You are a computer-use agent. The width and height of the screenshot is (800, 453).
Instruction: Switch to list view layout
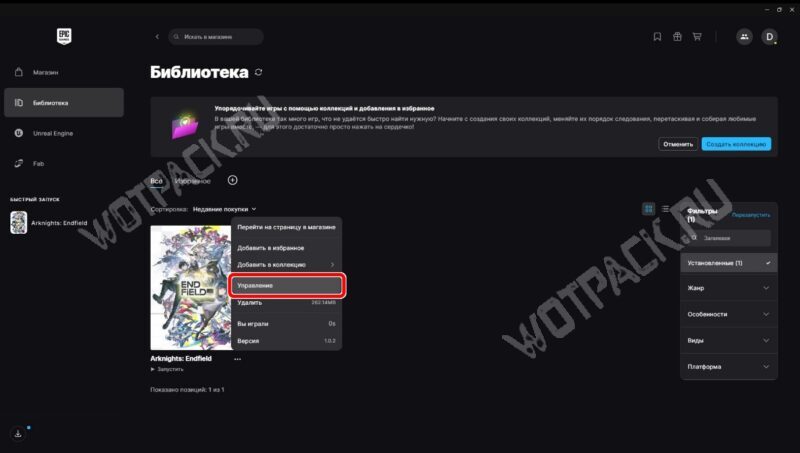[666, 209]
